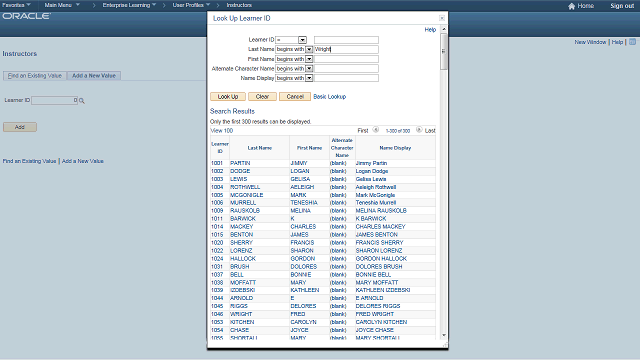Sort by the Last Name column header

pos(260,148)
